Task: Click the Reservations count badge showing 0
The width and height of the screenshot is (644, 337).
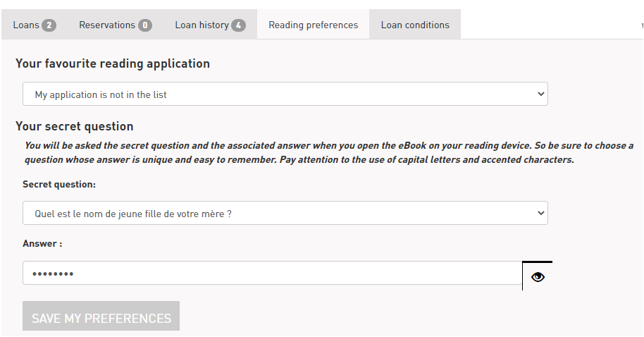Action: pos(145,25)
